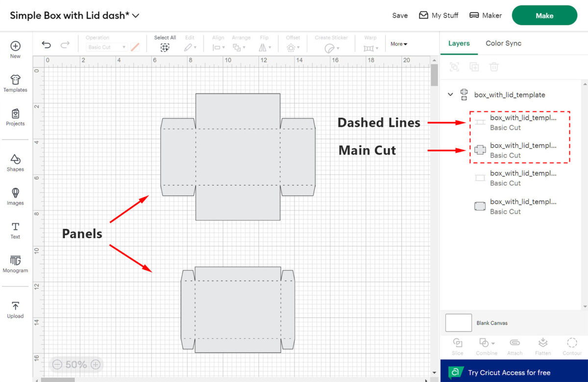This screenshot has width=588, height=382.
Task: Open My Stuff from the header
Action: pos(439,15)
